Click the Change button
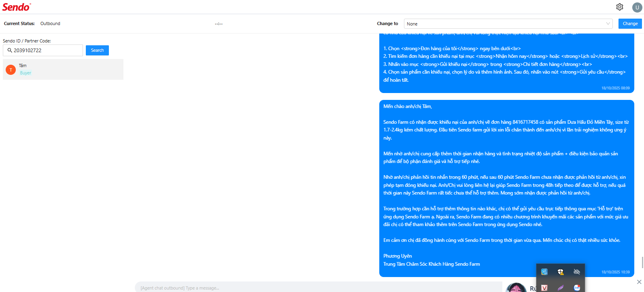644x292 pixels. point(630,24)
